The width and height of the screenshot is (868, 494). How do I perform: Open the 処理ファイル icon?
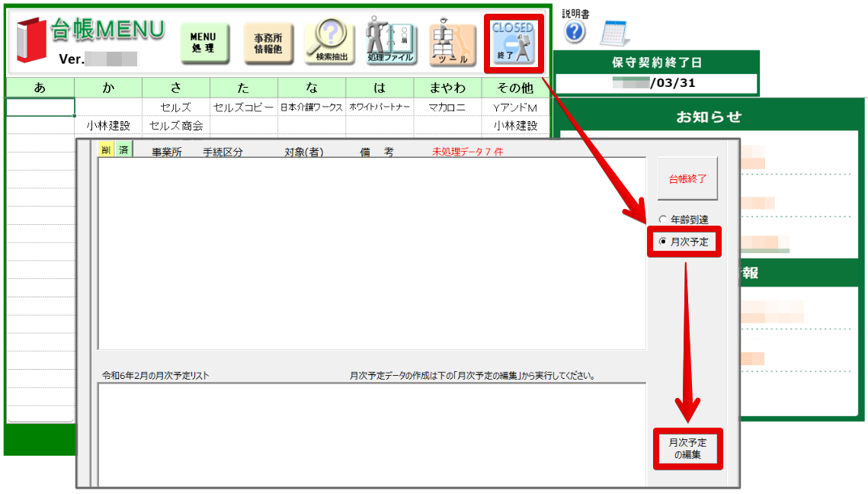click(390, 40)
